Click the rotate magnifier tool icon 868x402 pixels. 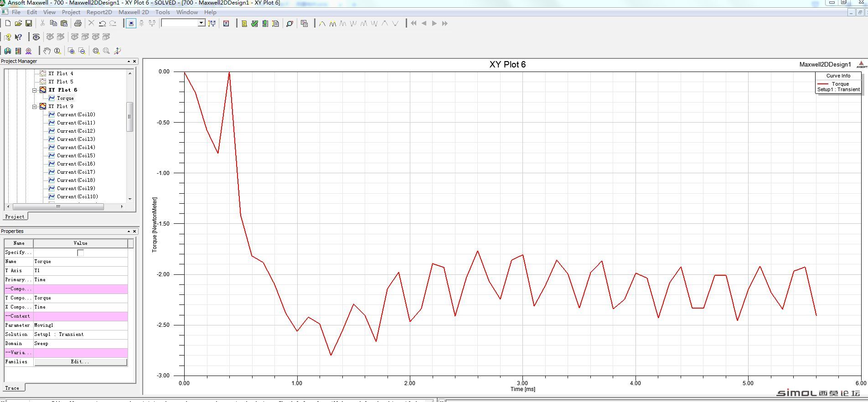[57, 51]
